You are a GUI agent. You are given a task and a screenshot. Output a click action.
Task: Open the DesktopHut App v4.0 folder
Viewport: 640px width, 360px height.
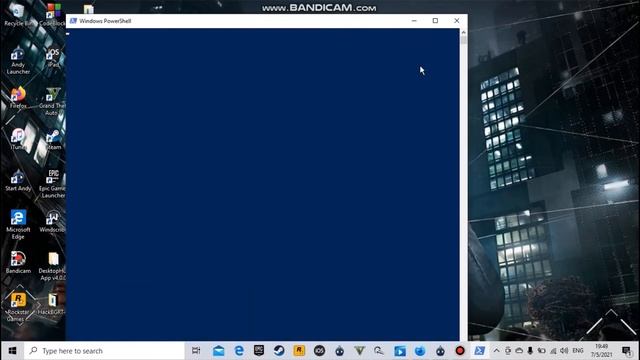(x=52, y=266)
